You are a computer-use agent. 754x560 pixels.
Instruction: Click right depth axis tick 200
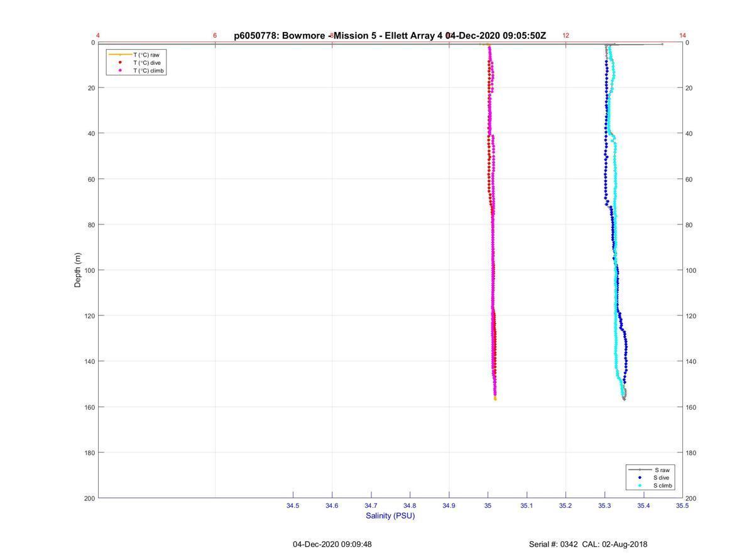click(691, 498)
